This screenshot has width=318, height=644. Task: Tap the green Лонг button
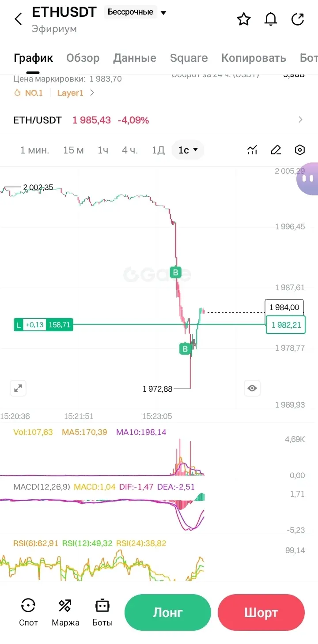click(168, 612)
